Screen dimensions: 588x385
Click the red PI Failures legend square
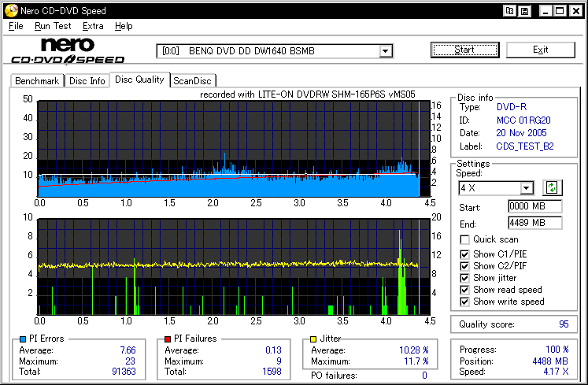click(167, 339)
